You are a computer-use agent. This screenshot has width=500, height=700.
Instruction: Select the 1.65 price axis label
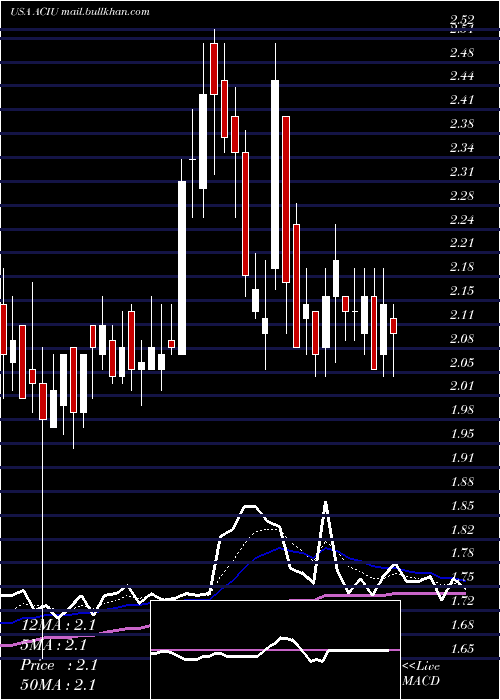tap(461, 649)
